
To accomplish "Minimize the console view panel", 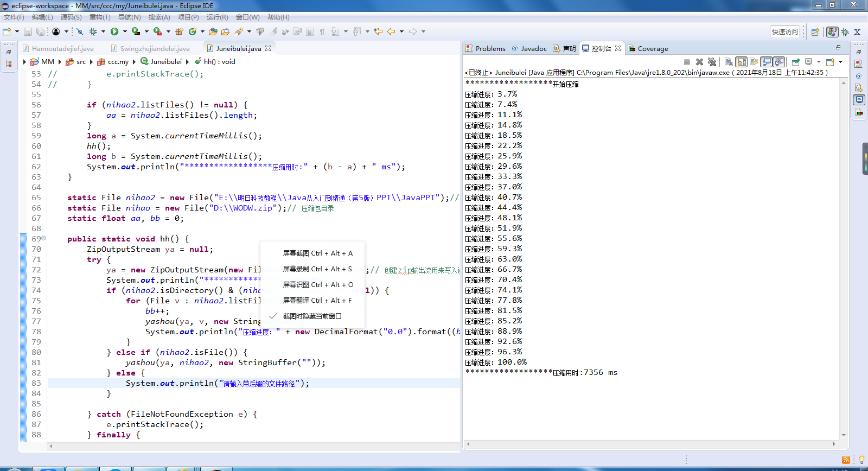I will click(x=838, y=48).
